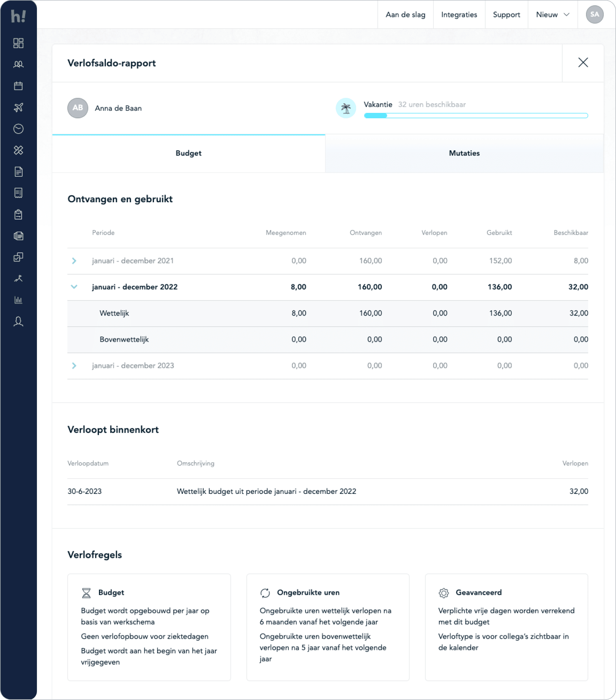The image size is (616, 700).
Task: Switch to the Mutaties tab
Action: pyautogui.click(x=464, y=153)
